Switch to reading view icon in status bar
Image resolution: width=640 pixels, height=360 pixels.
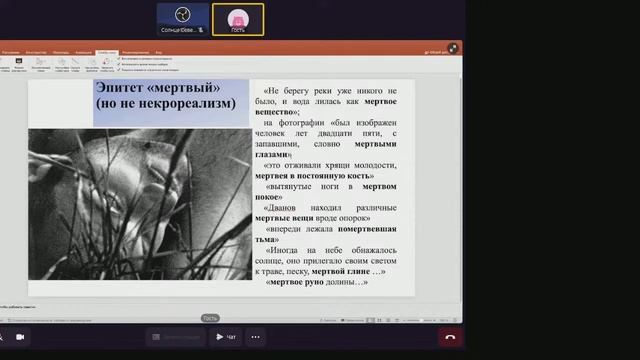click(x=388, y=320)
